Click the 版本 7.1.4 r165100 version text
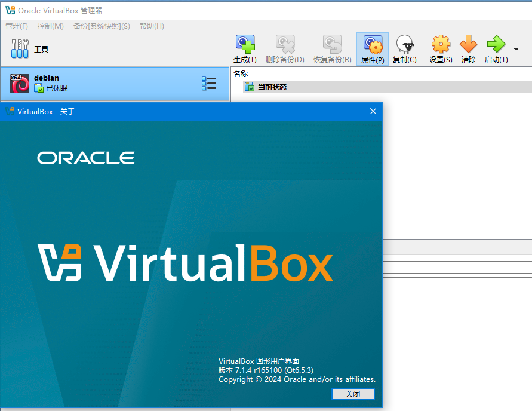 point(266,370)
